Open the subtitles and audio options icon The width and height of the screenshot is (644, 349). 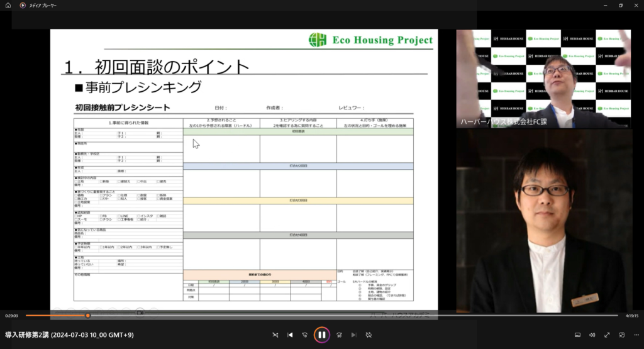tap(577, 335)
